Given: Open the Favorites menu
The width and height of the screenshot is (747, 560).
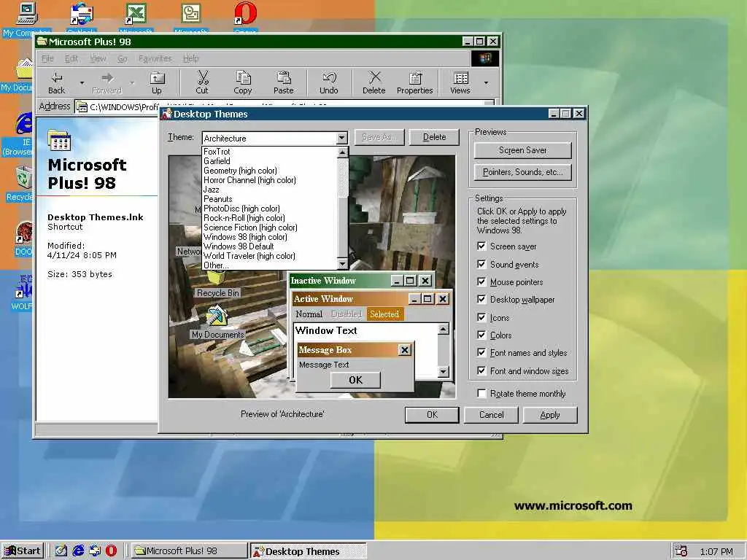Looking at the screenshot, I should tap(155, 58).
